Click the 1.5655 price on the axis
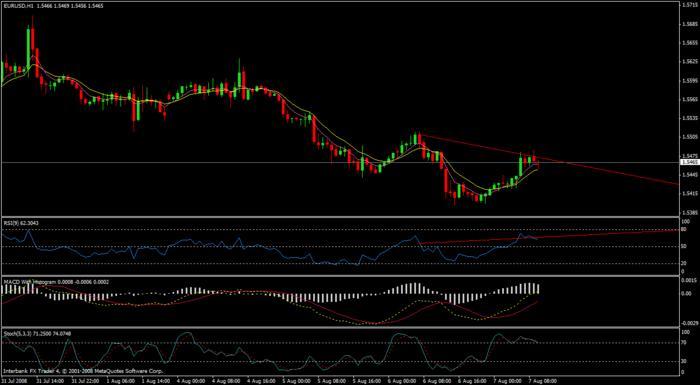Screen dimensions: 700x385 click(690, 43)
